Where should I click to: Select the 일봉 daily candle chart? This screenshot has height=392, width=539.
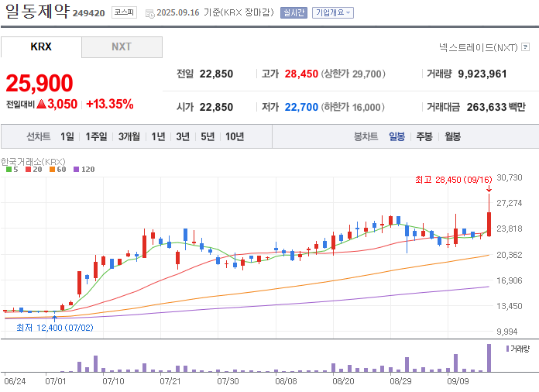tap(397, 136)
